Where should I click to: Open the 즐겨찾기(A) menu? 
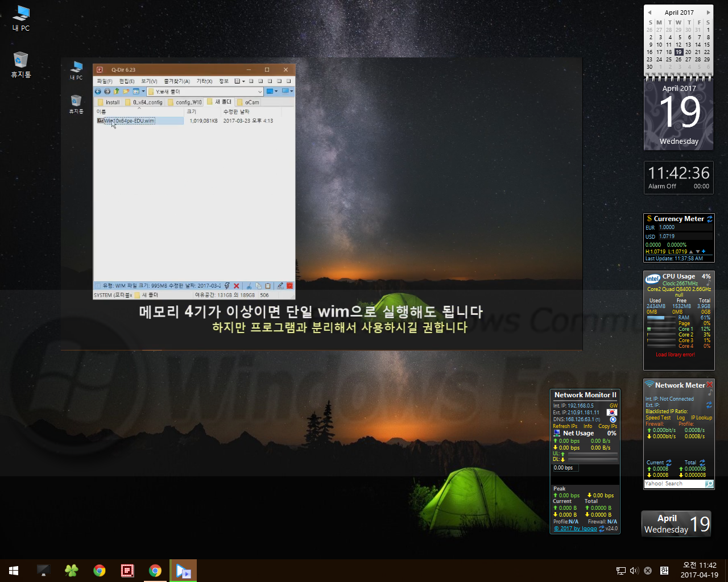tap(177, 81)
